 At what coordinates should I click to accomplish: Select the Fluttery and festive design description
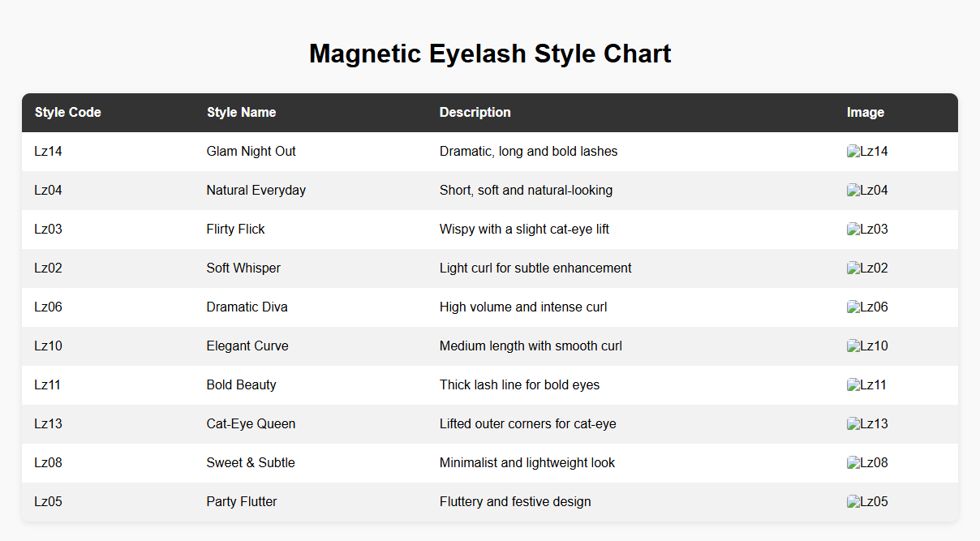tap(514, 502)
